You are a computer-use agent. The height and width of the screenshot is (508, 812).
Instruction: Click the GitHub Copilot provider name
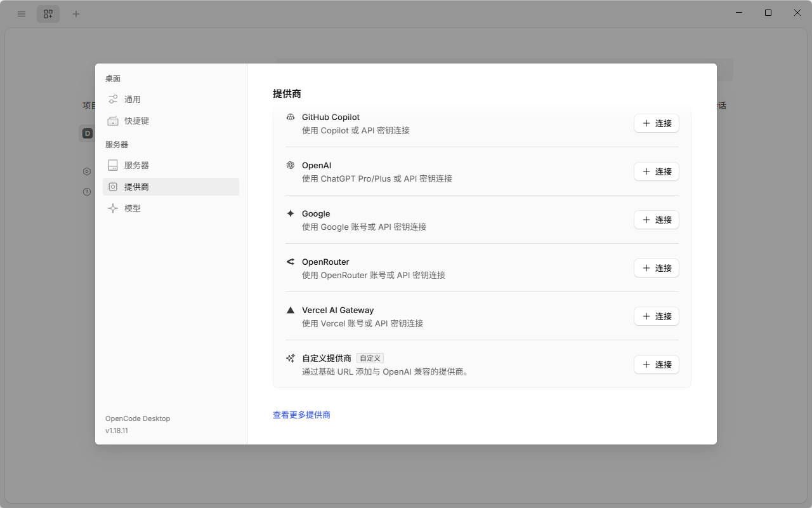click(331, 117)
